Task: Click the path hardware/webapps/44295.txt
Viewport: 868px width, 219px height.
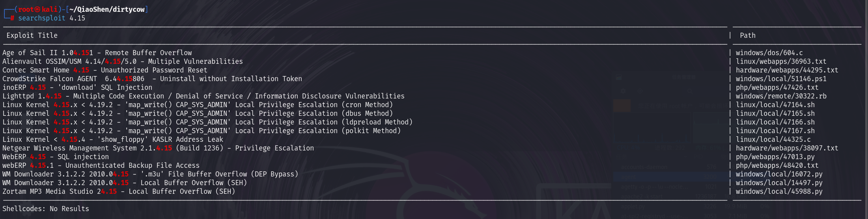Action: pos(787,70)
